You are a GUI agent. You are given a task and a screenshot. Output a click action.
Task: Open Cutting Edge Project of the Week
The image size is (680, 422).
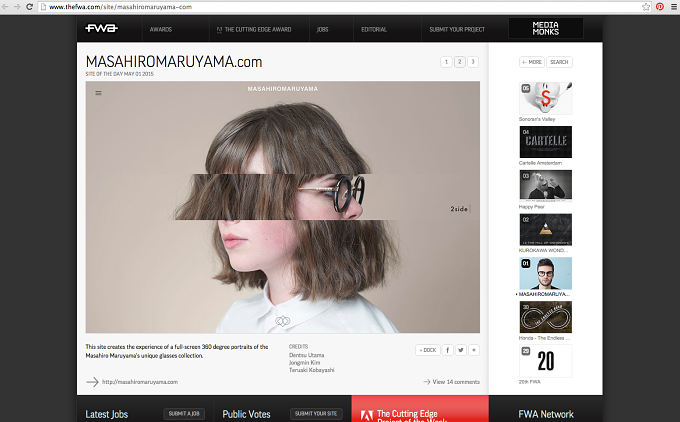(x=420, y=409)
